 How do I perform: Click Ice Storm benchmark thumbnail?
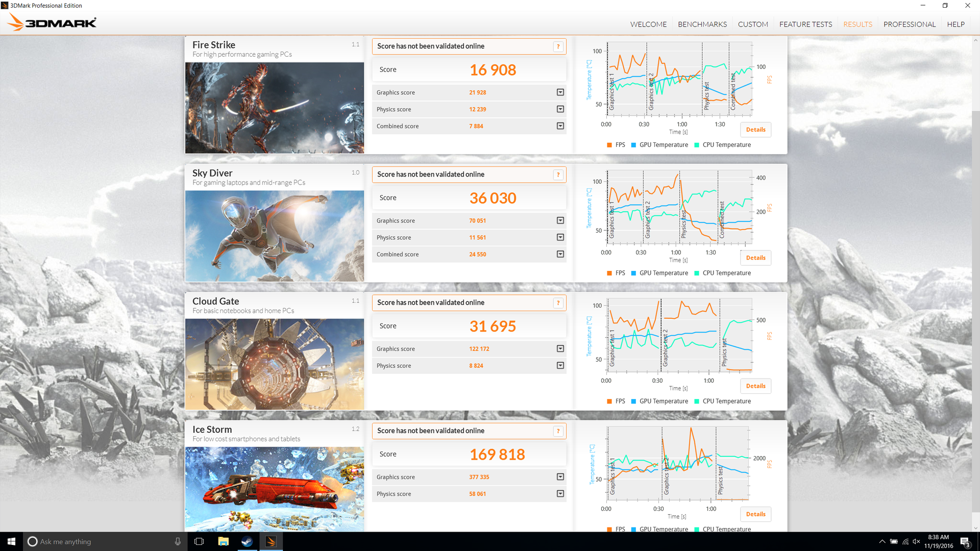275,489
